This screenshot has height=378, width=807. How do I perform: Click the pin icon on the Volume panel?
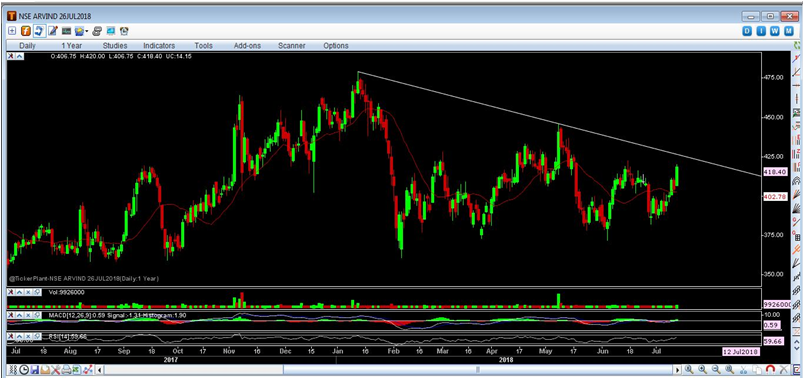click(x=11, y=292)
